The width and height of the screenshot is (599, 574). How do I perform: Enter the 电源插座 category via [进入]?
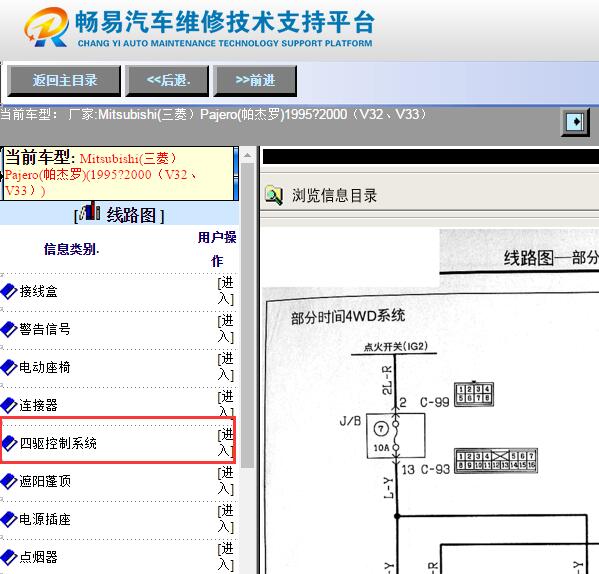tap(226, 519)
